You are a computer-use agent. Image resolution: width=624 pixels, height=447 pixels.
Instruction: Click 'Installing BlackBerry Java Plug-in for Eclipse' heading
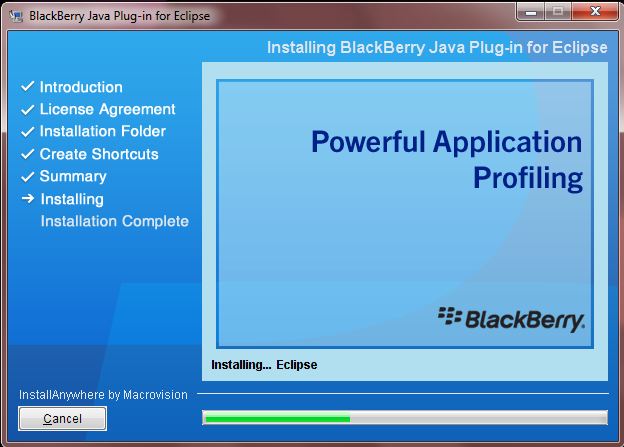tap(437, 47)
